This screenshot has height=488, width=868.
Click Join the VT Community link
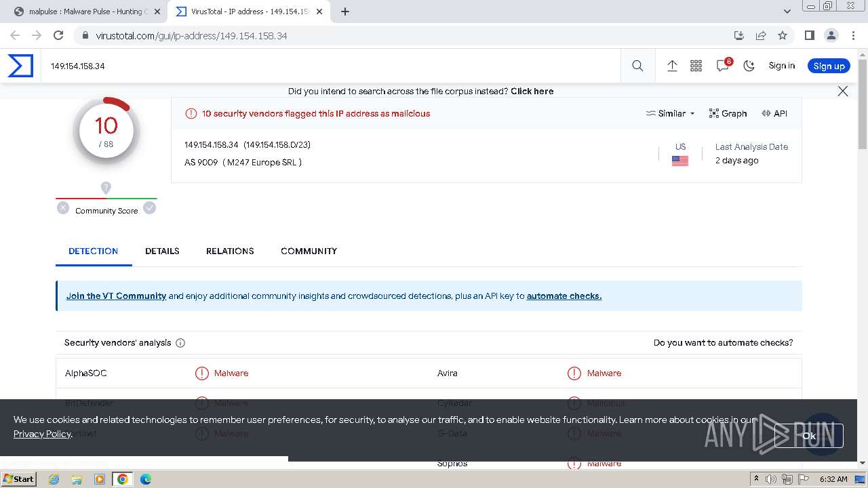pos(116,296)
